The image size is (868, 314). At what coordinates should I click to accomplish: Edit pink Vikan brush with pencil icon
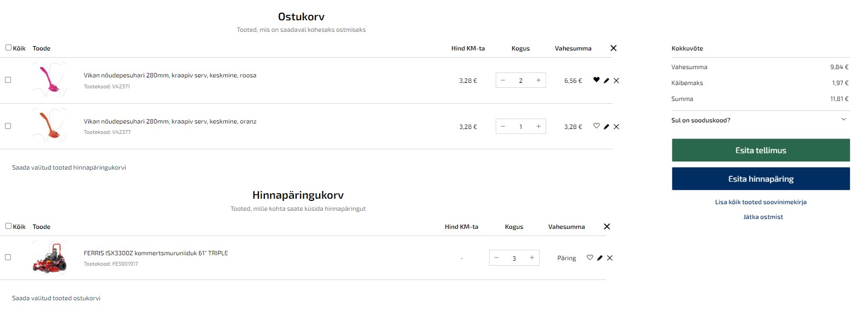coord(606,81)
